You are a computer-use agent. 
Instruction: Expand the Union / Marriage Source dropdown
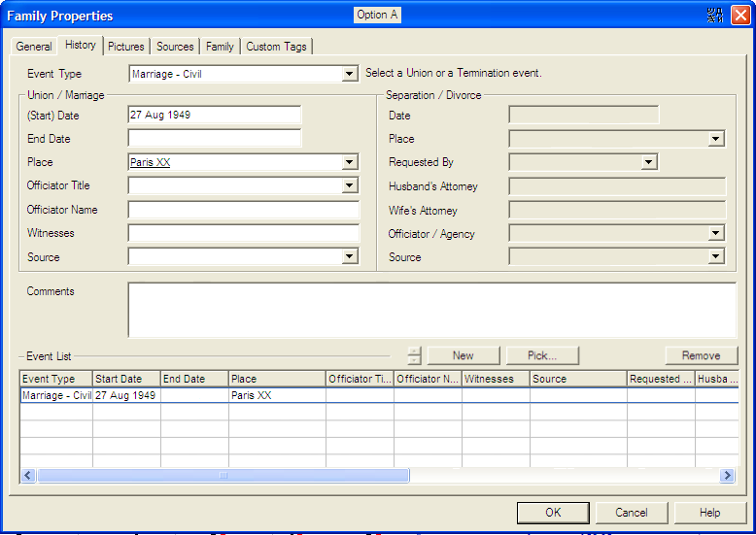pos(350,257)
